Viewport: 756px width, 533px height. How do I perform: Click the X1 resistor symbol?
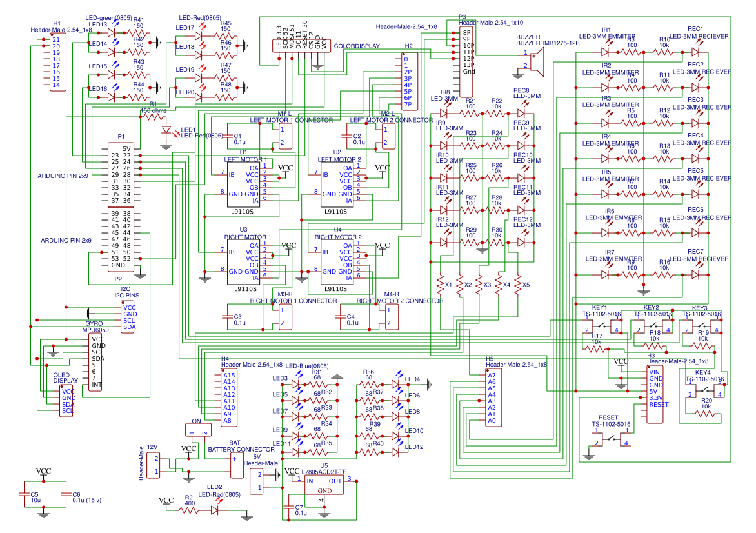pos(440,285)
